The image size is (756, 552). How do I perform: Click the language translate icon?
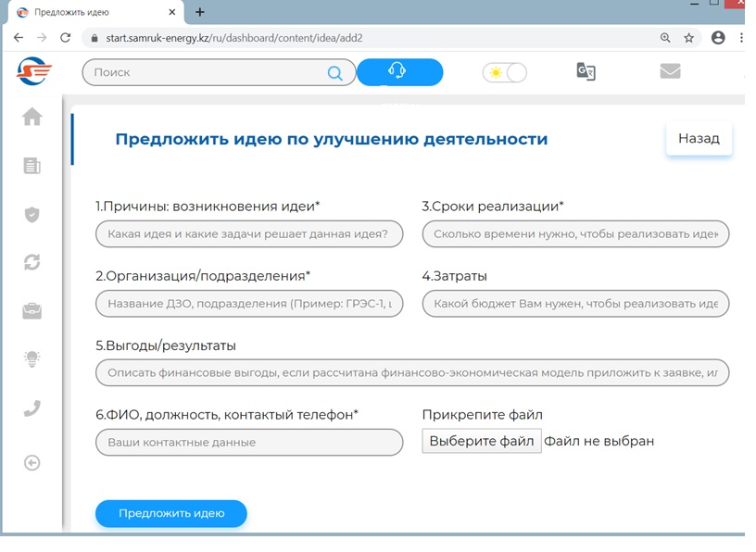coord(586,72)
